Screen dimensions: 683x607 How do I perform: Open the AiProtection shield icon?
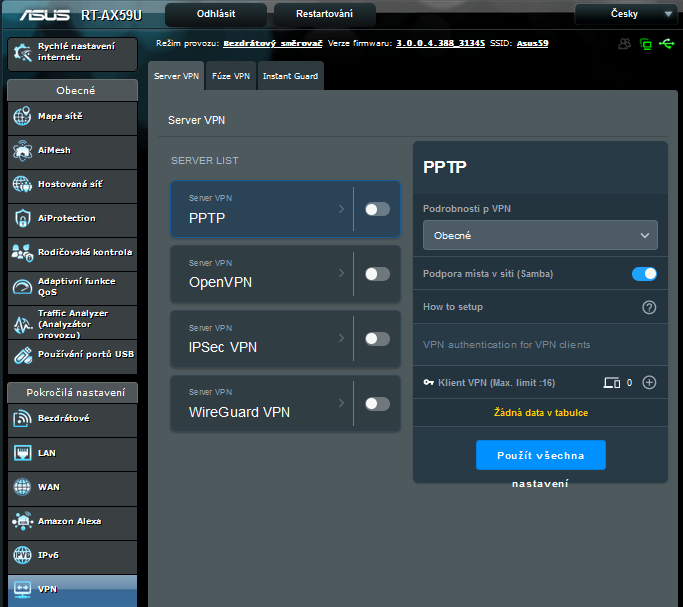point(22,219)
